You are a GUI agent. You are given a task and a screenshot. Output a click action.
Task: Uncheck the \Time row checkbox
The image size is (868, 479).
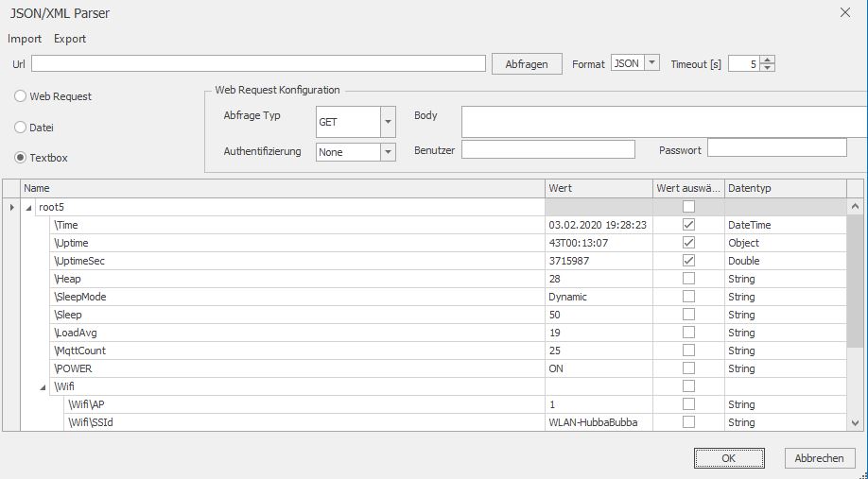click(688, 225)
